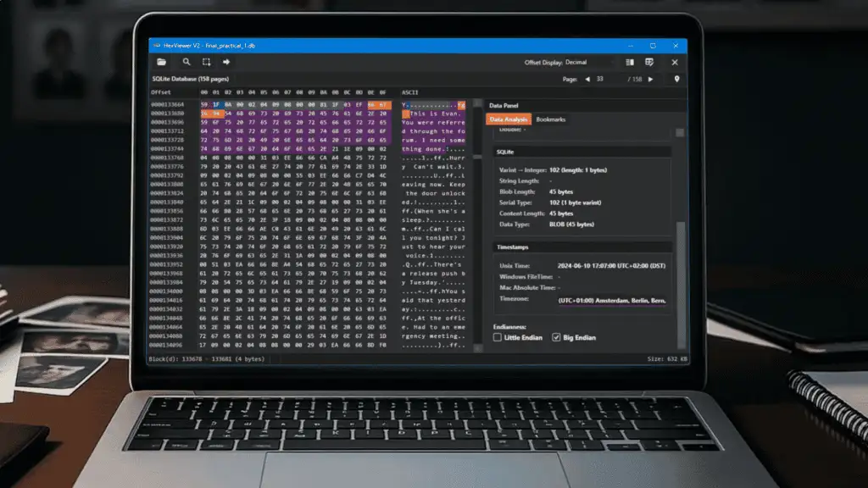Activate the block selection tool
Image resolution: width=868 pixels, height=488 pixels.
point(207,62)
